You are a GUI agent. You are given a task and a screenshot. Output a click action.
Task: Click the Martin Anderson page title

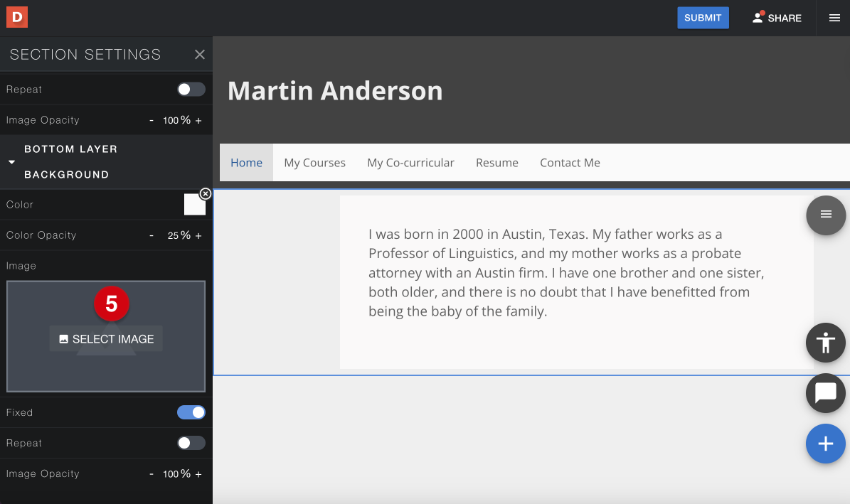point(335,90)
